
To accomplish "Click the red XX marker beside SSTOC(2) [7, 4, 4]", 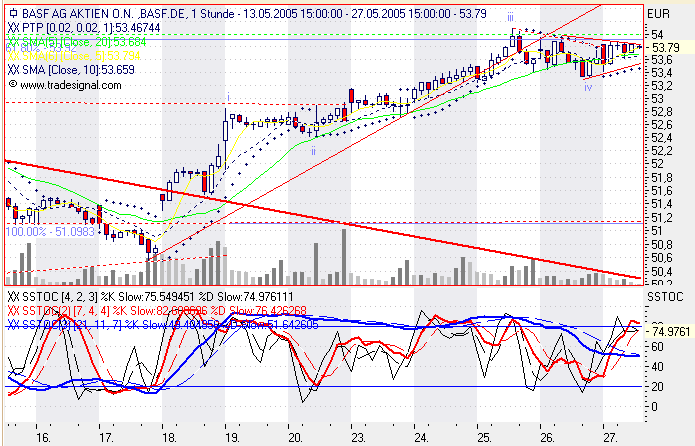I will [13, 310].
